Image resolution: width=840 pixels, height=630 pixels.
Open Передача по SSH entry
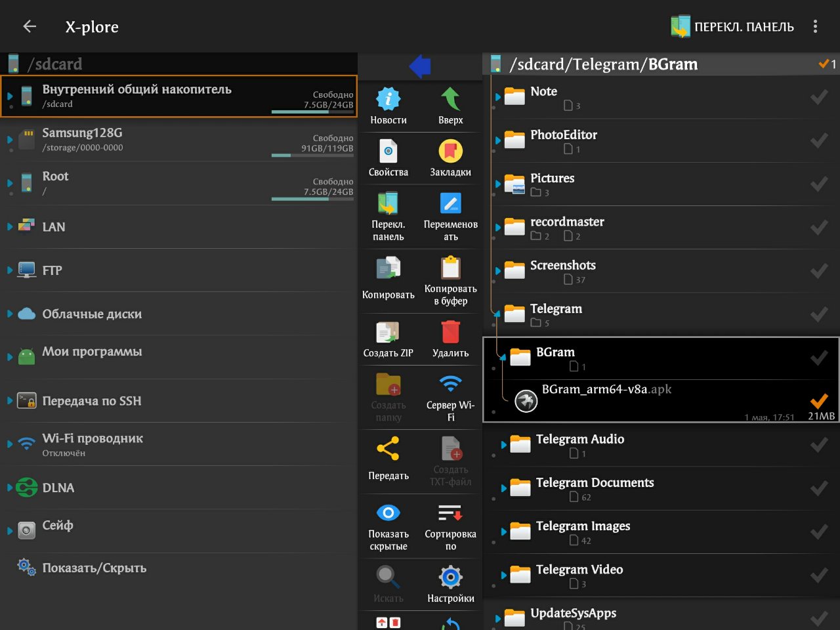click(178, 400)
